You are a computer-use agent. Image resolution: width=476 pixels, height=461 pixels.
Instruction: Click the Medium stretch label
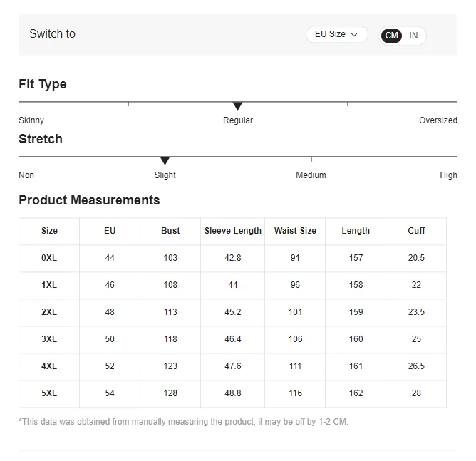pos(311,175)
